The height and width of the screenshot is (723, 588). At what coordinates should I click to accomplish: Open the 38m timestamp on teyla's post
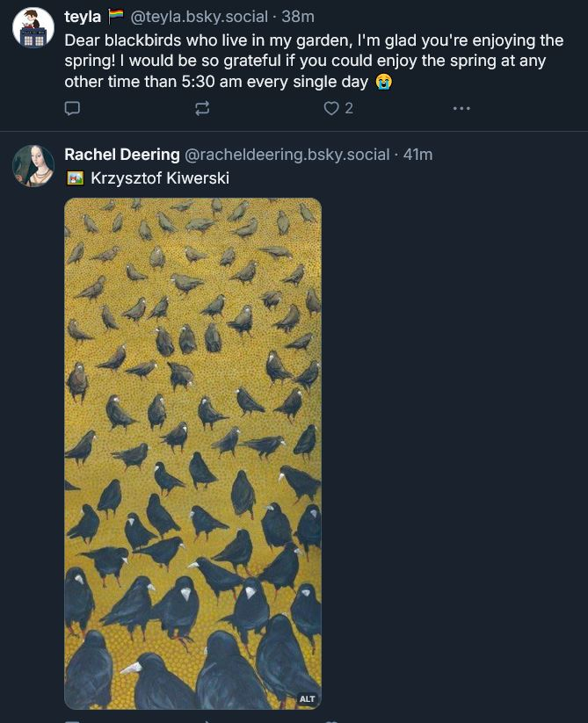click(298, 17)
